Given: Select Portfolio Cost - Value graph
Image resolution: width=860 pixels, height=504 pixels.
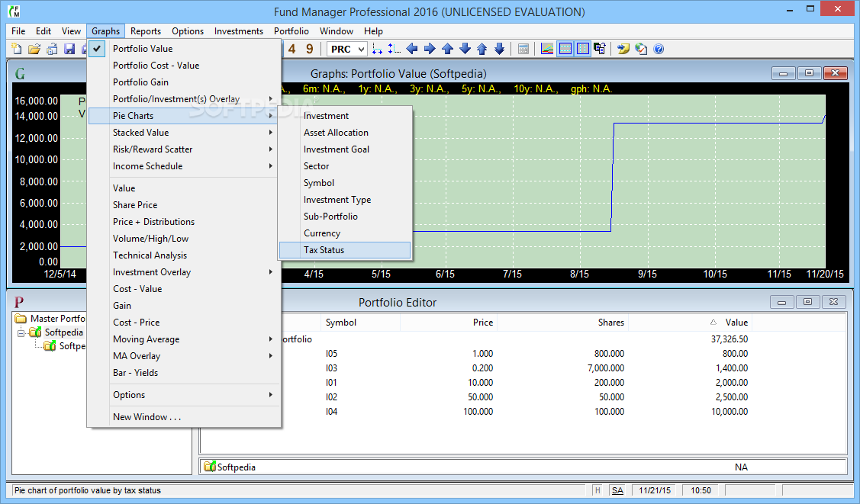Looking at the screenshot, I should [185, 65].
